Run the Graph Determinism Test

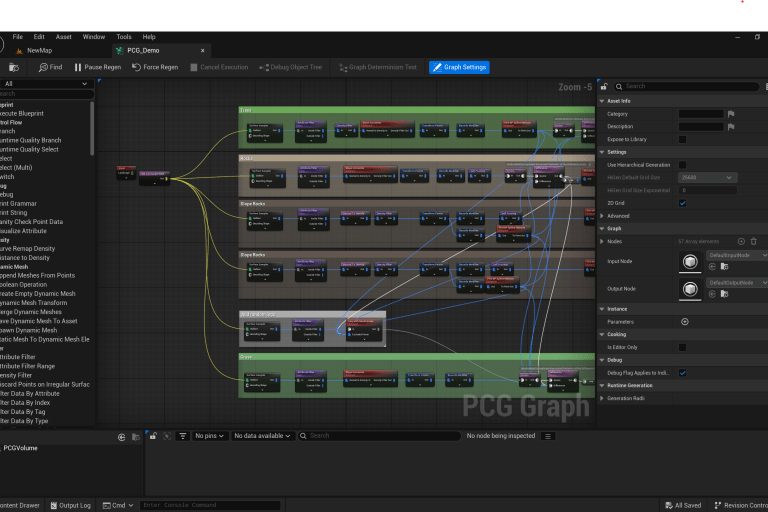coord(378,67)
